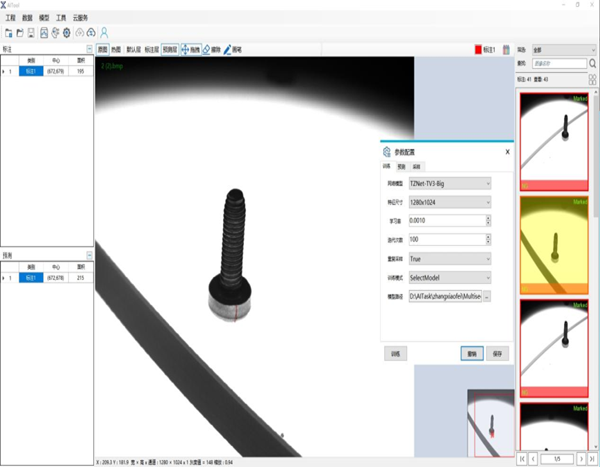This screenshot has height=467, width=600.
Task: Click the user account icon
Action: [x=104, y=32]
